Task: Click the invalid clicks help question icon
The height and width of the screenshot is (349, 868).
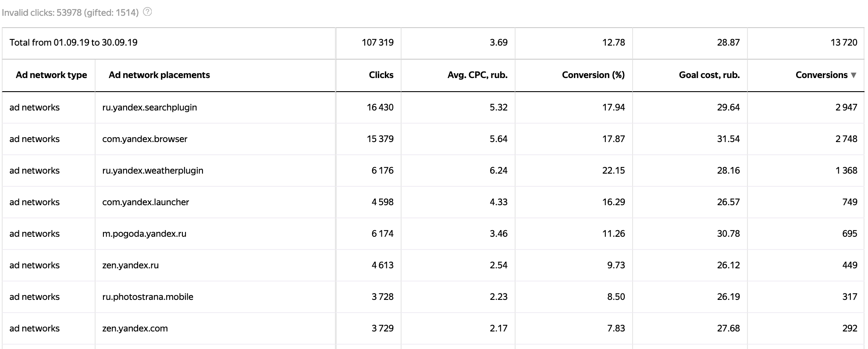Action: pos(148,12)
